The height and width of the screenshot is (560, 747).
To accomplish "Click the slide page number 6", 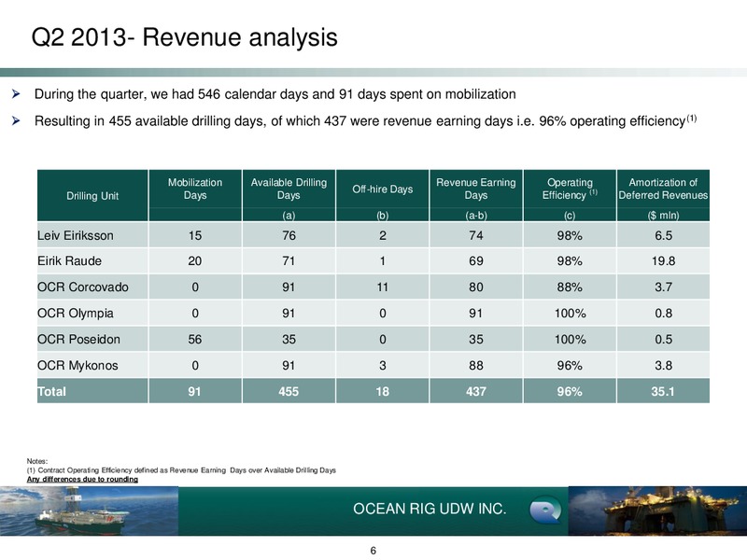I will click(373, 551).
